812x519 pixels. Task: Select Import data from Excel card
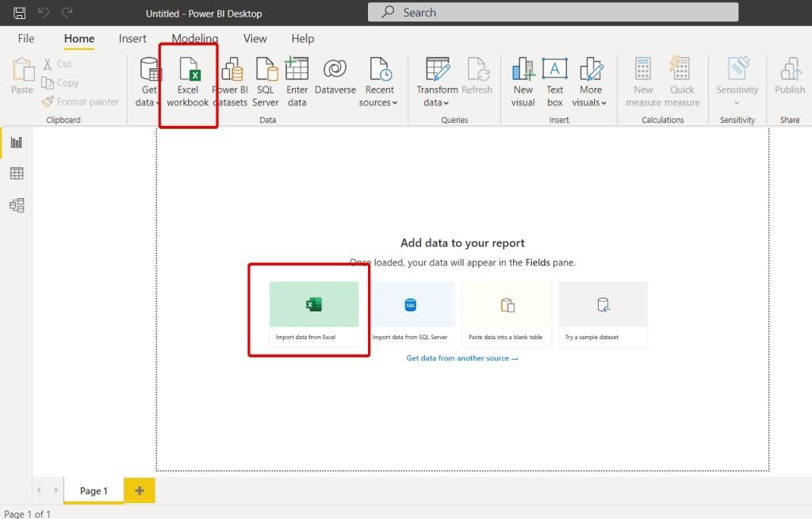[x=314, y=314]
